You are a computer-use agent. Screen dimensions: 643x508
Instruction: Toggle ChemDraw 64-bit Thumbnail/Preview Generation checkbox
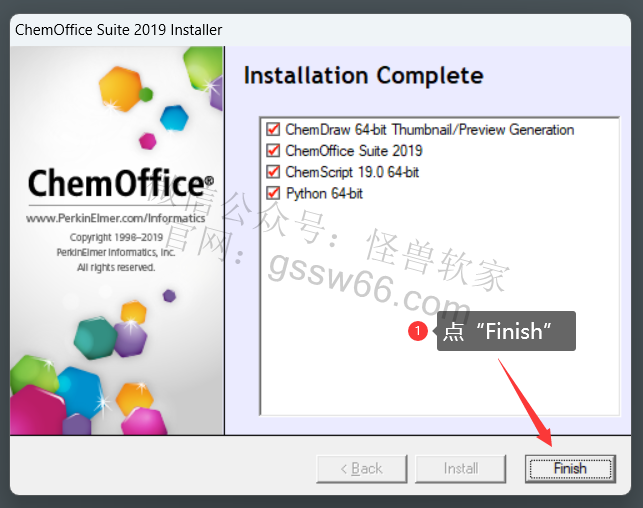pos(273,129)
